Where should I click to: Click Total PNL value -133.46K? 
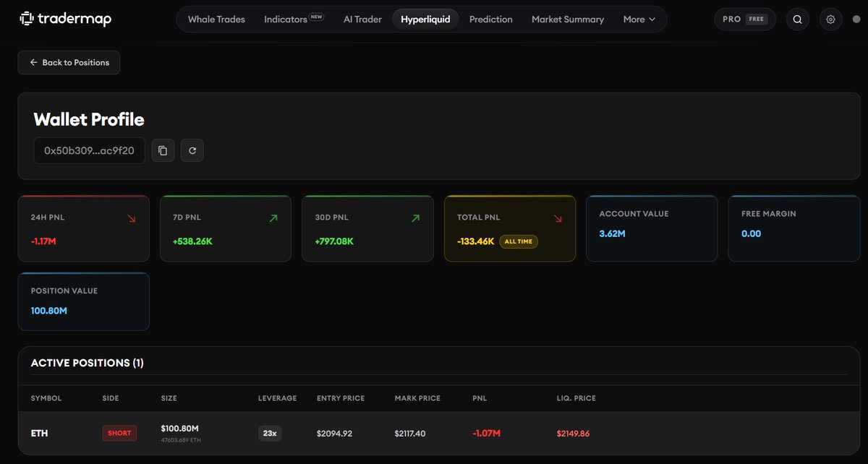[x=475, y=241]
